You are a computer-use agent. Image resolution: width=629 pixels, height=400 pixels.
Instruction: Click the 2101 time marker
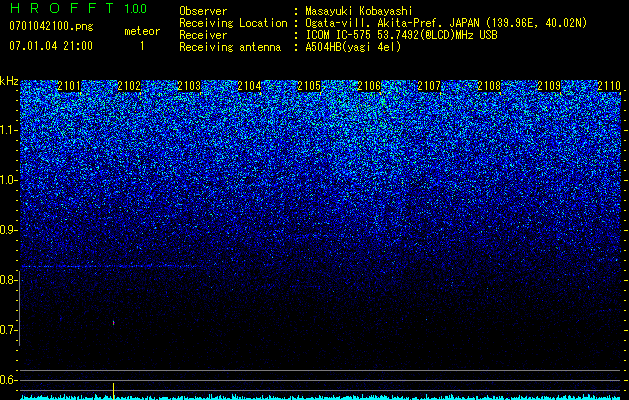tap(69, 86)
